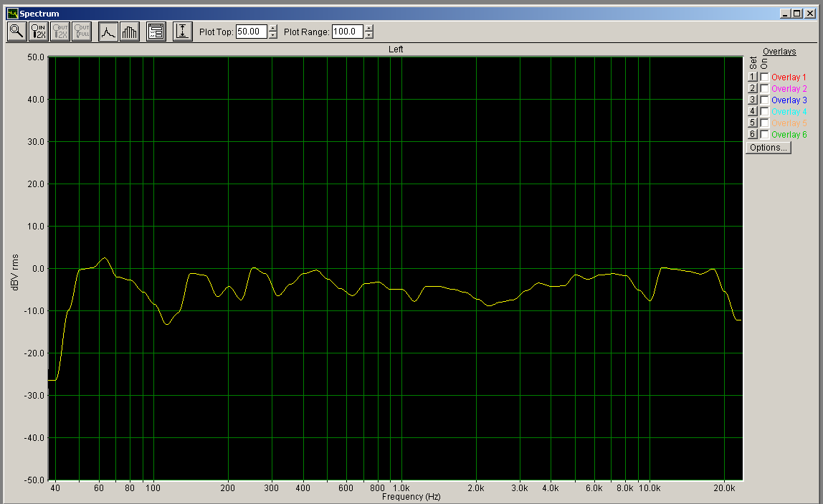Select the magnifier zoom tool

[16, 32]
